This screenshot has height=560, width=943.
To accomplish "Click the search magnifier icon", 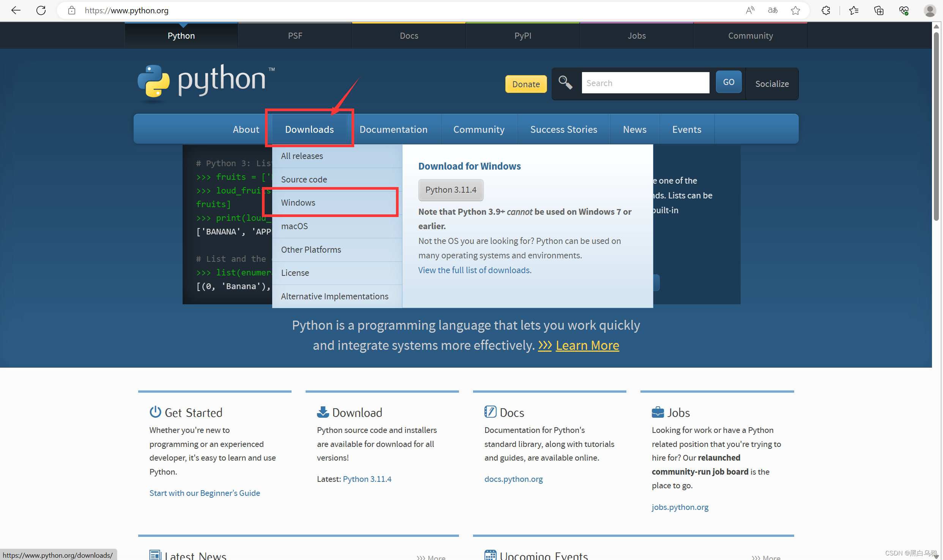I will [565, 82].
